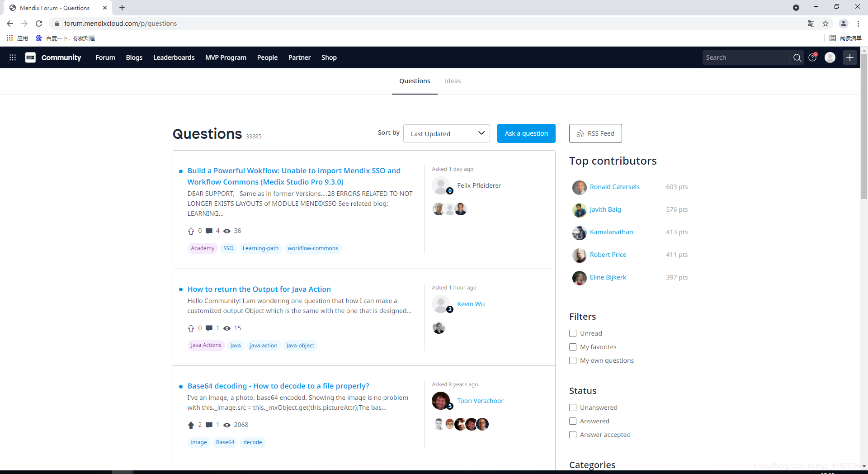This screenshot has height=474, width=868.
Task: Click the Mendix mx logo
Action: (x=30, y=57)
